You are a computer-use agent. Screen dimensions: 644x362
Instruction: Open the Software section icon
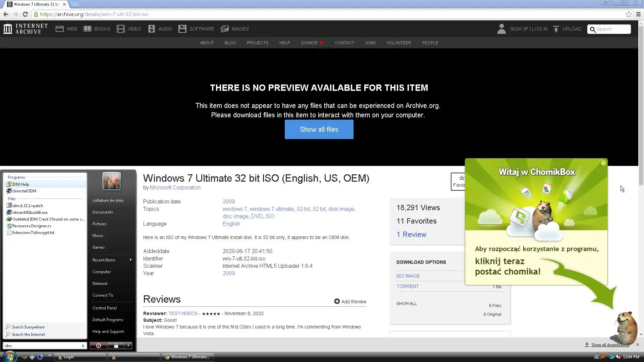pos(182,29)
